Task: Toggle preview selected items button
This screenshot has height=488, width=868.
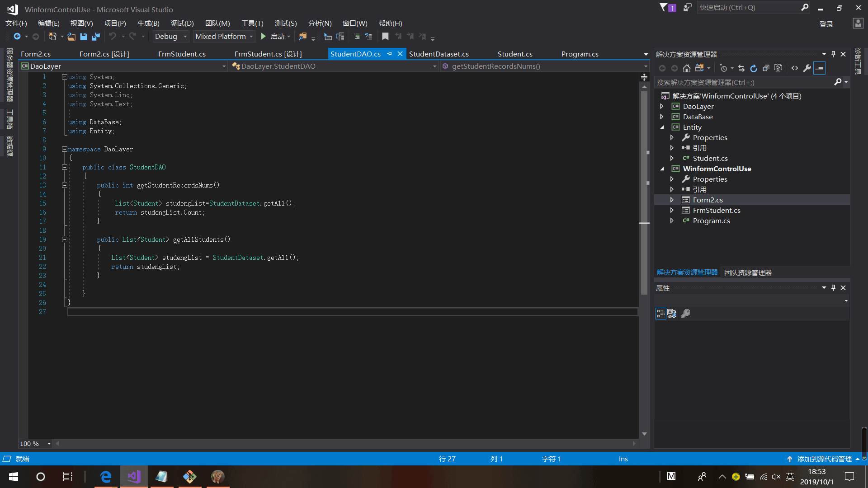Action: click(819, 68)
